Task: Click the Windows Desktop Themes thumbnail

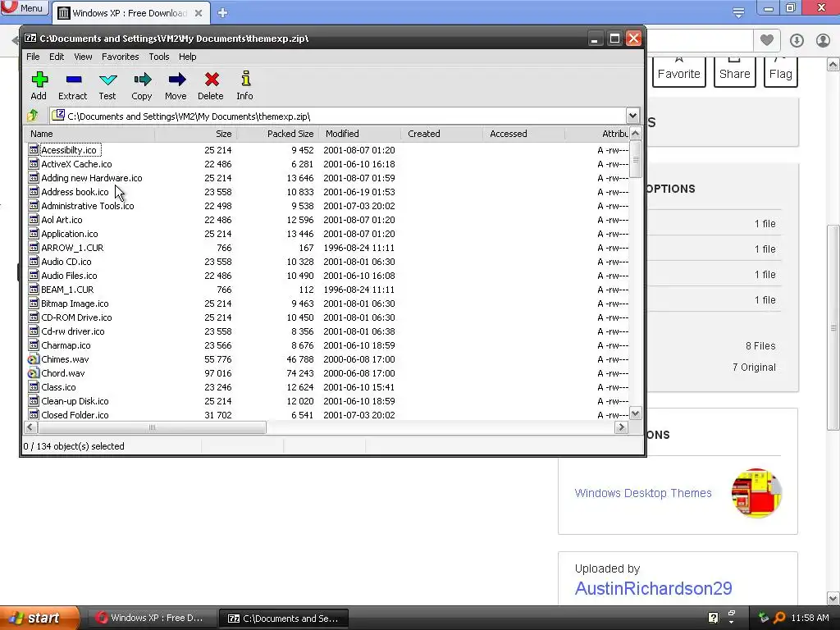Action: (756, 493)
